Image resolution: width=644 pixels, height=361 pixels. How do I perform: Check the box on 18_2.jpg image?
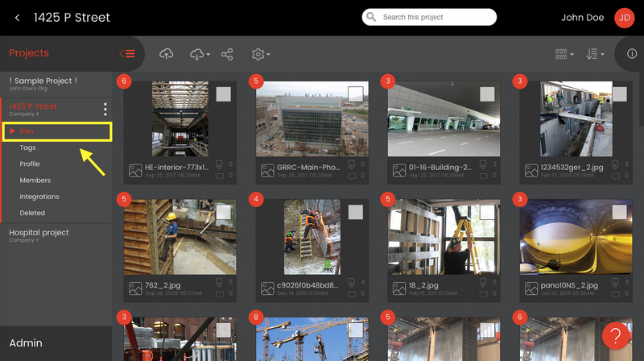pos(487,212)
